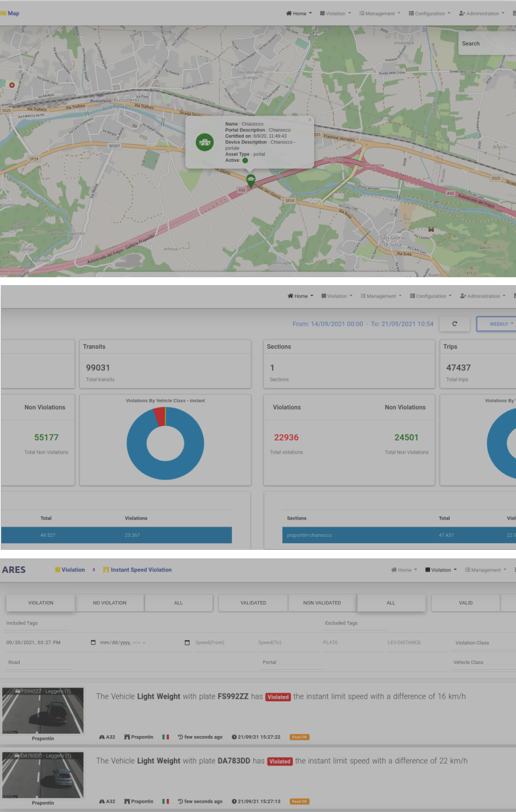Select ALL next to NO VIOLATION
Screen dimensions: 516x812
178,603
